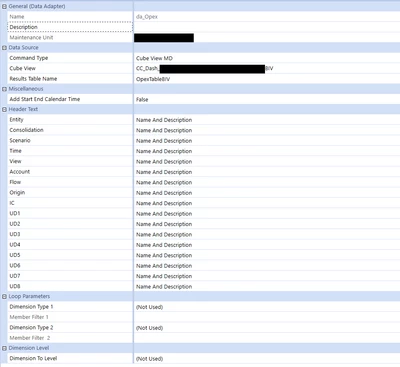Select the Time header text label

pos(15,151)
